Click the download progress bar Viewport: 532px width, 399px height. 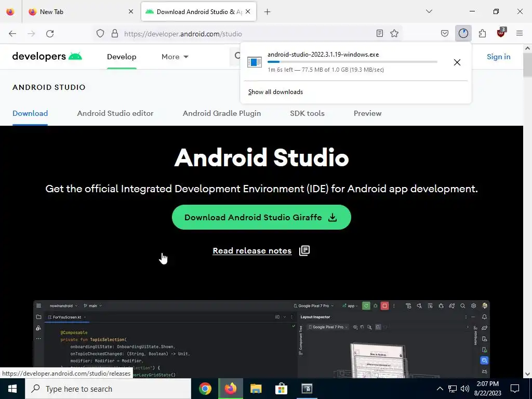(352, 62)
